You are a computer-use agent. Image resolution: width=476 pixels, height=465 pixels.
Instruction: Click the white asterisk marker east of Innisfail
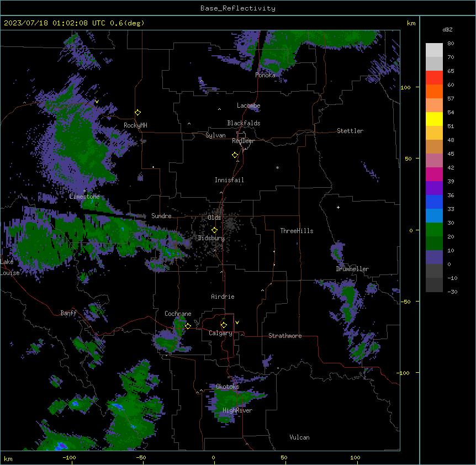tap(277, 167)
